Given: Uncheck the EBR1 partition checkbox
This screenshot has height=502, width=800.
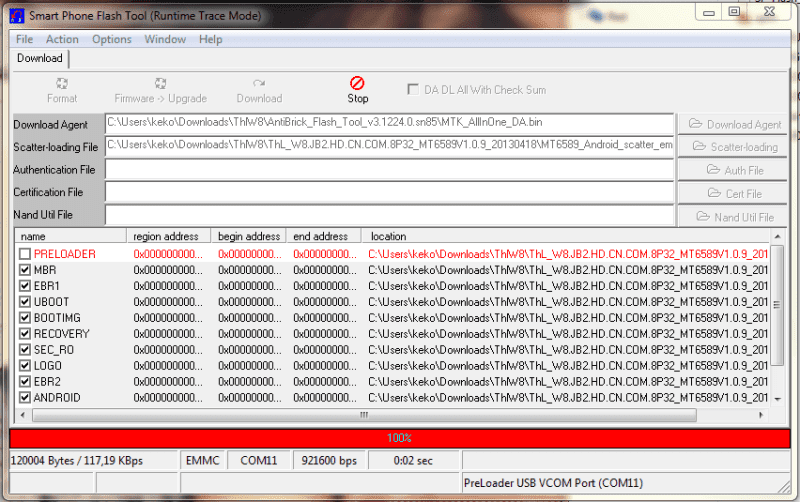Looking at the screenshot, I should pos(24,286).
